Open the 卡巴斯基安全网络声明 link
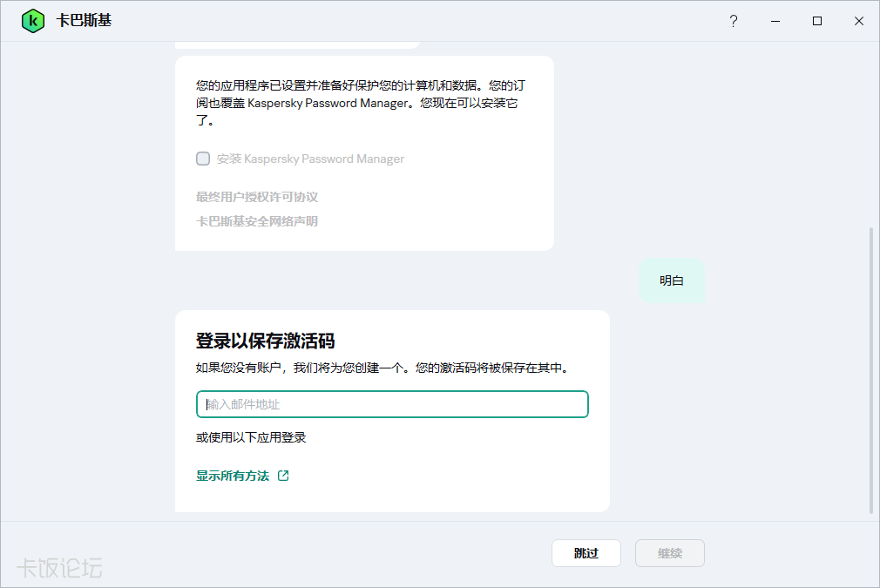The height and width of the screenshot is (588, 880). pyautogui.click(x=257, y=221)
